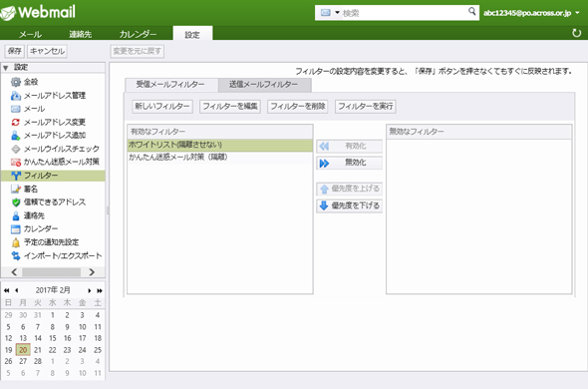Click the 有効化 button
588x389 pixels.
350,146
